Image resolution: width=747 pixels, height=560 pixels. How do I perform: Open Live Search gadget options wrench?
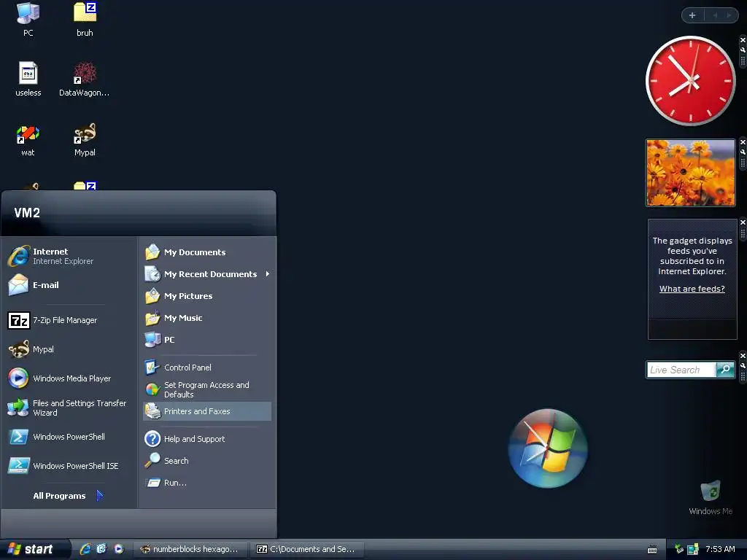coord(743,366)
